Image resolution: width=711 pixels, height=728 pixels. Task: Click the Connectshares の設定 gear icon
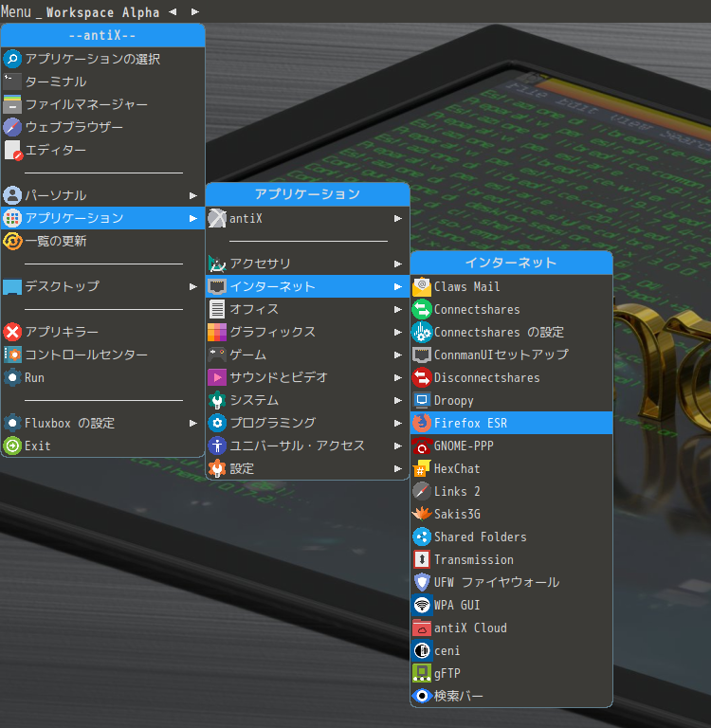pos(422,332)
